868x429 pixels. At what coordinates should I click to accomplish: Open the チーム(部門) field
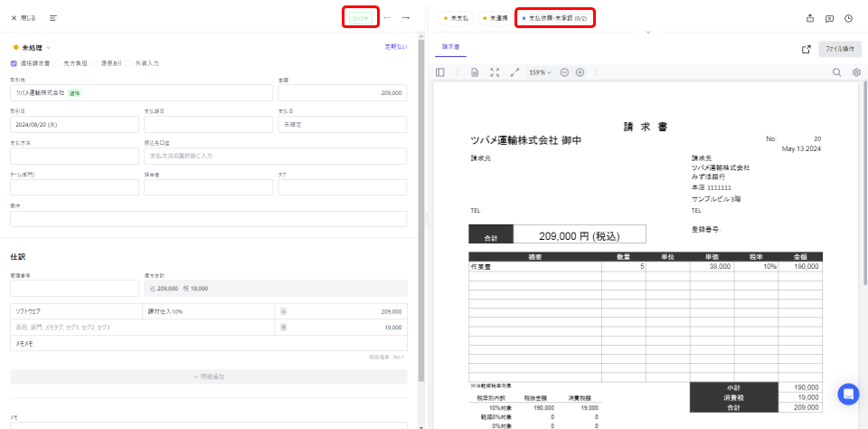[x=74, y=187]
